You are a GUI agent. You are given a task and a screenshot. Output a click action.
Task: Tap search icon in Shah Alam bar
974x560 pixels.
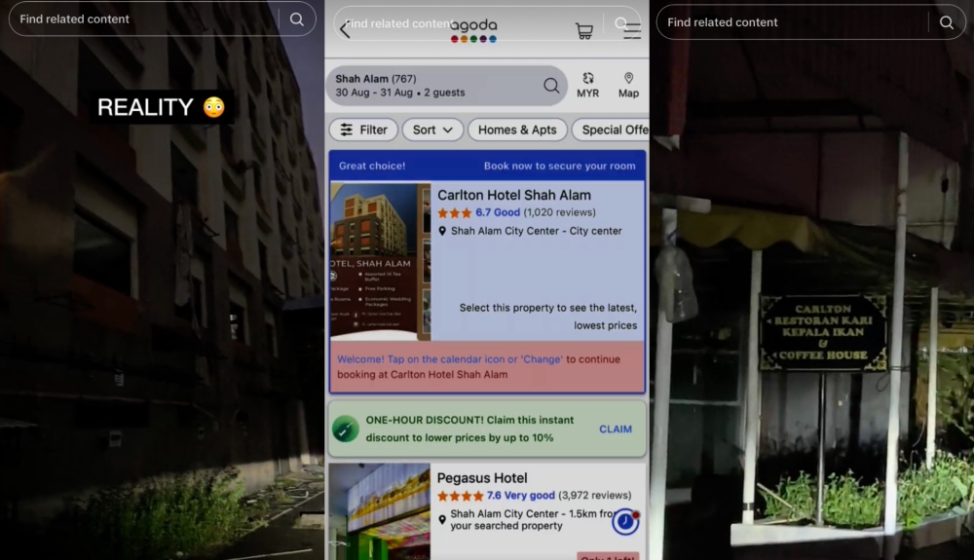pyautogui.click(x=551, y=86)
